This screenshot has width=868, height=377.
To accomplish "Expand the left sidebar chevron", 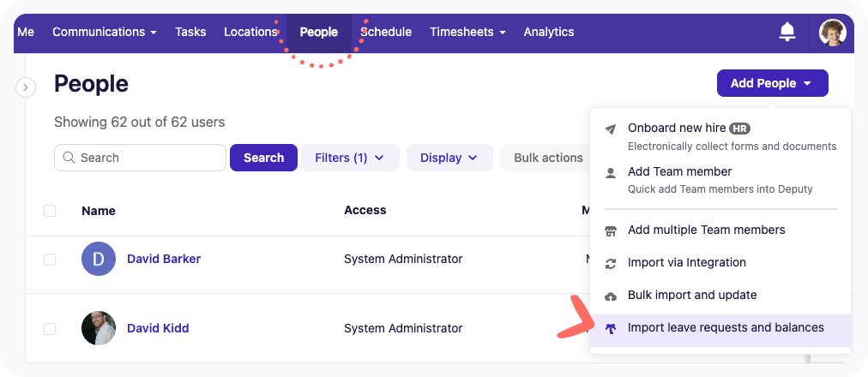I will pyautogui.click(x=26, y=87).
